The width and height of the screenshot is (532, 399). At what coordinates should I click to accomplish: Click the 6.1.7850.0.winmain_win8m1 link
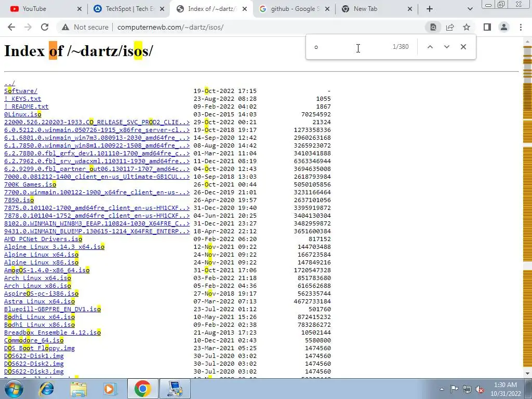click(97, 145)
